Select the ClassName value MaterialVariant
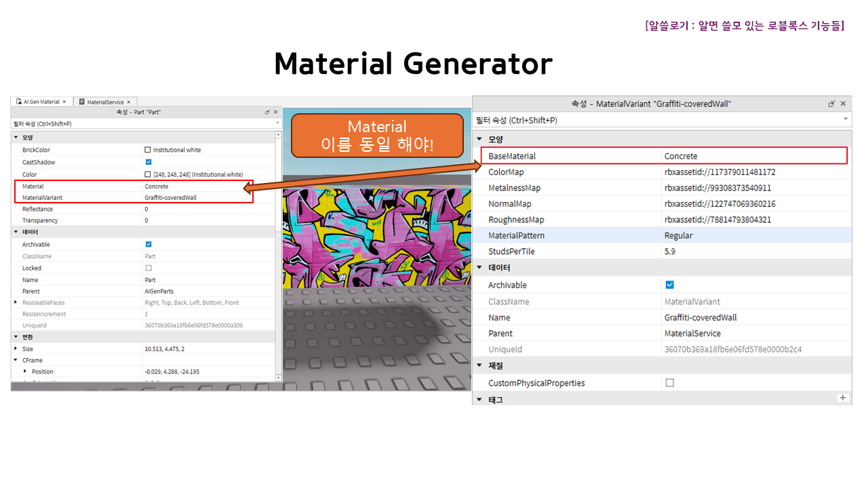 pos(692,302)
